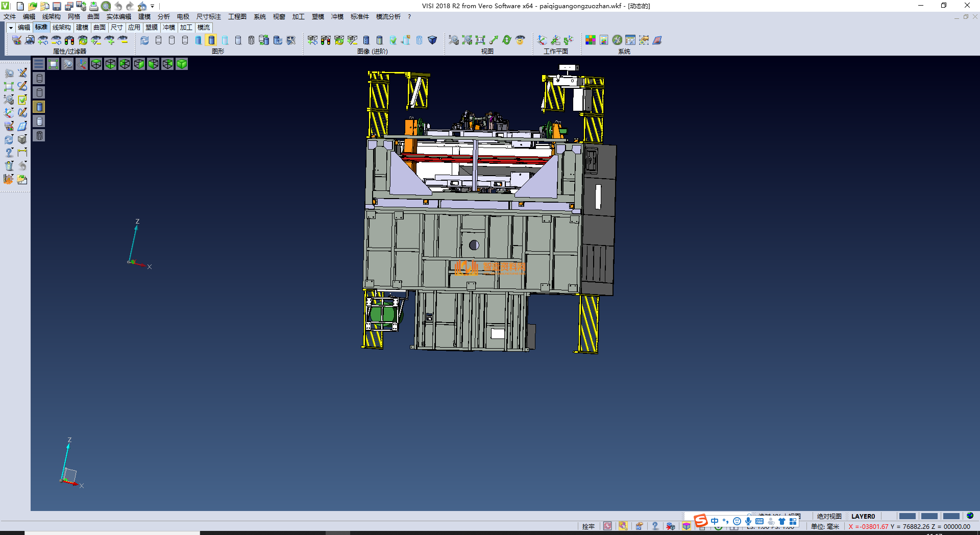The image size is (980, 535).
Task: Expand the quick access toolbar dropdown arrow
Action: click(x=152, y=6)
